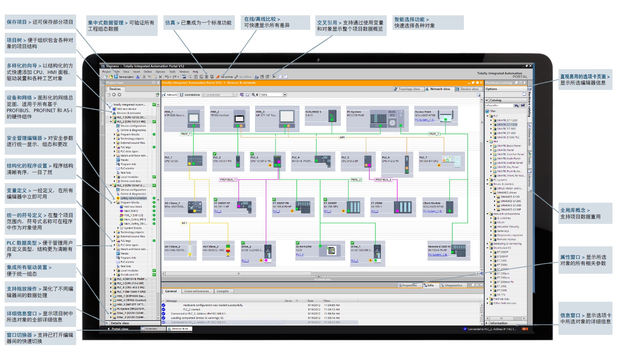
Task: Click the Undo arrow icon
Action: click(166, 77)
